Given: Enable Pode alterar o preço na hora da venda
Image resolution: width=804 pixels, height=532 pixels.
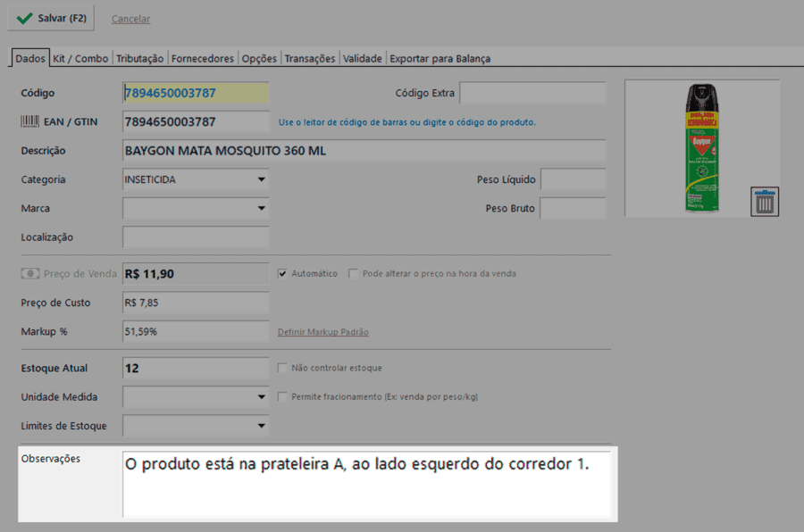Looking at the screenshot, I should point(353,274).
